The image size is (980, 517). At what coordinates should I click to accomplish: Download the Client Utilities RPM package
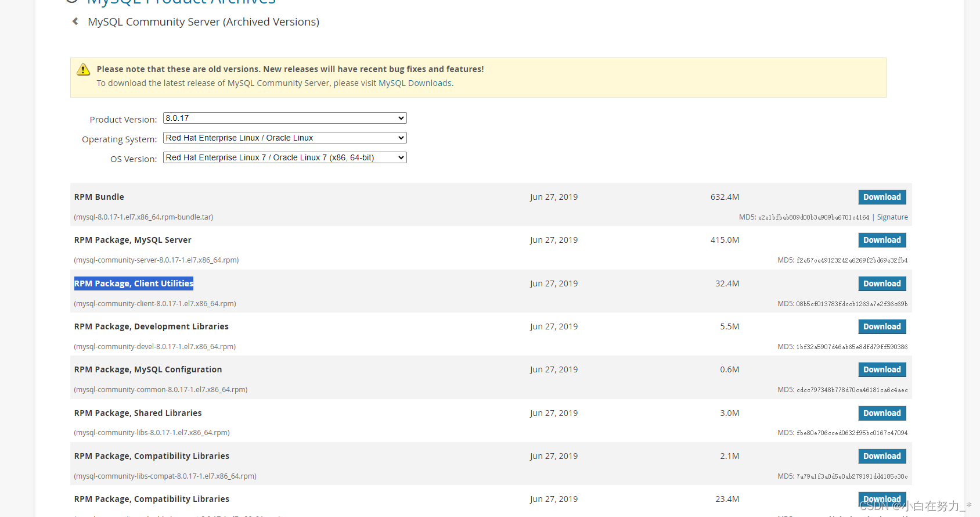click(882, 283)
